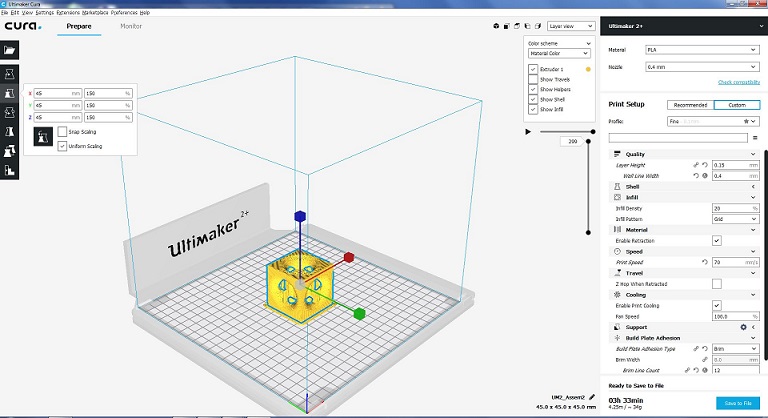Switch to front camera view icon

[x=506, y=26]
